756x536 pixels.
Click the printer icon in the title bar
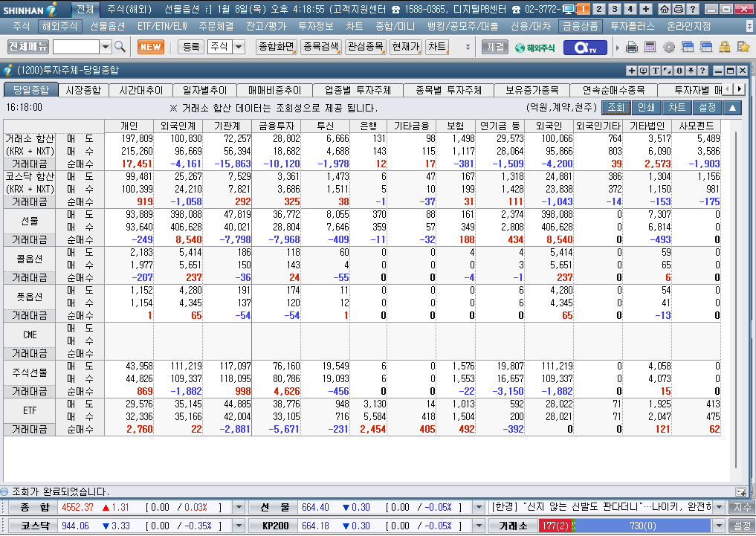point(679,9)
